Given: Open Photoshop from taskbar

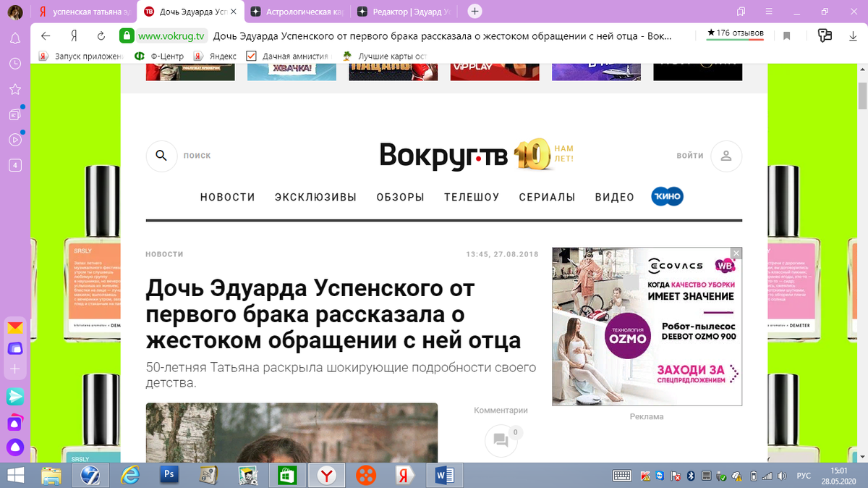Looking at the screenshot, I should 168,475.
